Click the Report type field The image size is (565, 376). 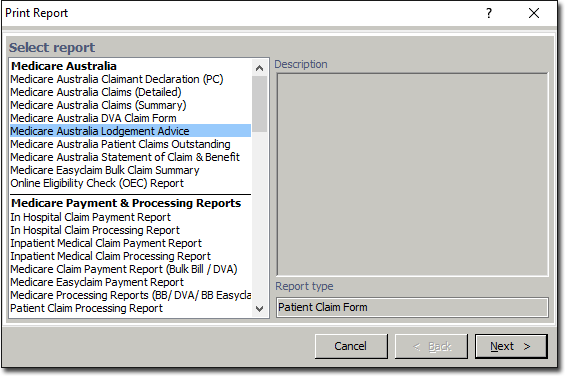pyautogui.click(x=412, y=307)
